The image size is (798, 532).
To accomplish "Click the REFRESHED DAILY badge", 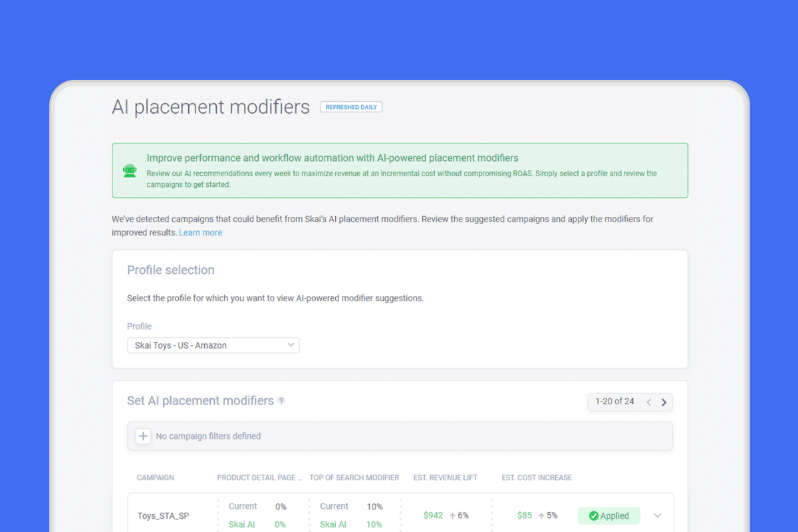I will tap(350, 106).
